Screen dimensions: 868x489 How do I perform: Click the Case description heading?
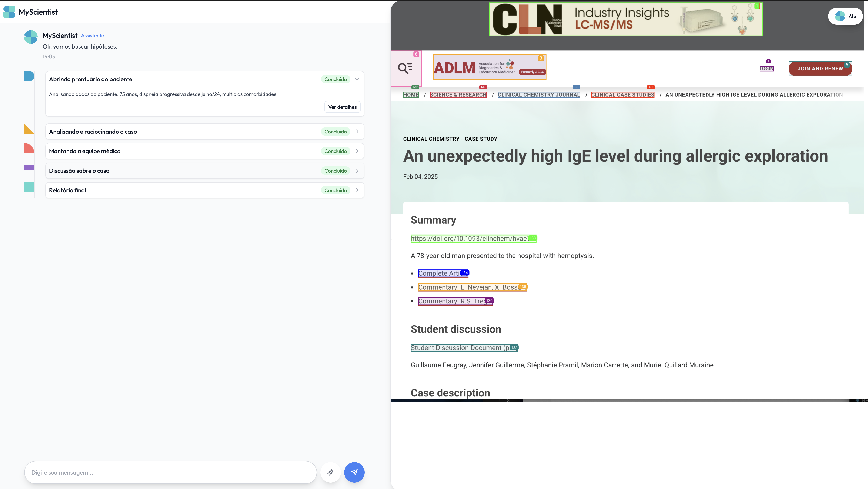tap(450, 393)
